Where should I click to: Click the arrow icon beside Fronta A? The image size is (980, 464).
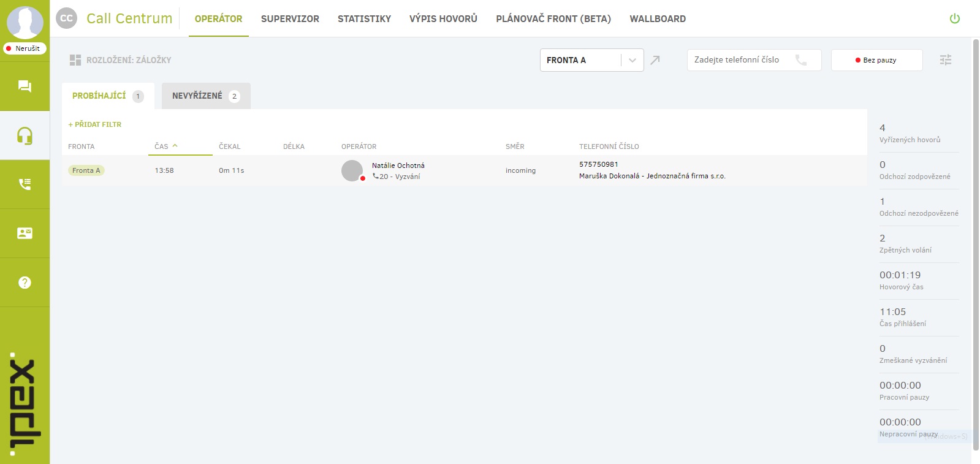(655, 60)
